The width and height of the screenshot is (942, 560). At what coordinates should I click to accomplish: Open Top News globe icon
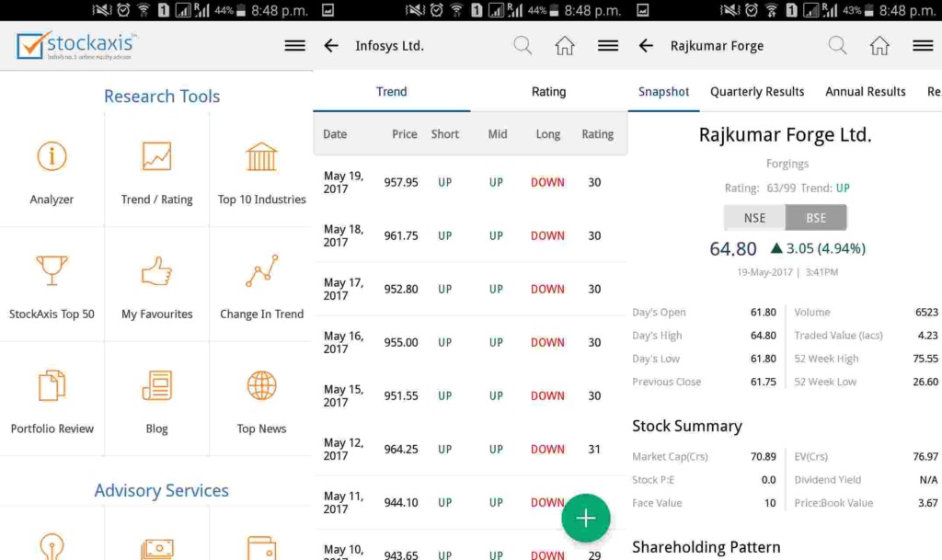(x=261, y=386)
